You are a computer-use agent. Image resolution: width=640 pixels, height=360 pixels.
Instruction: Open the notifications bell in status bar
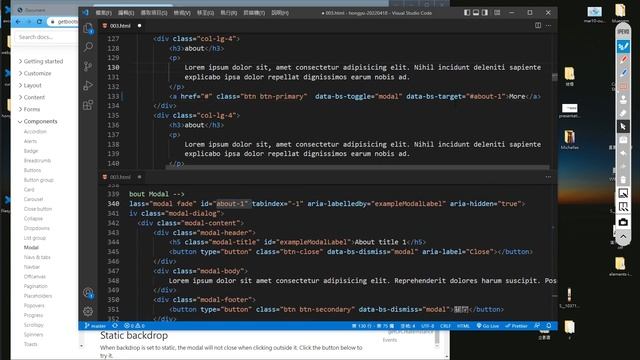[549, 326]
